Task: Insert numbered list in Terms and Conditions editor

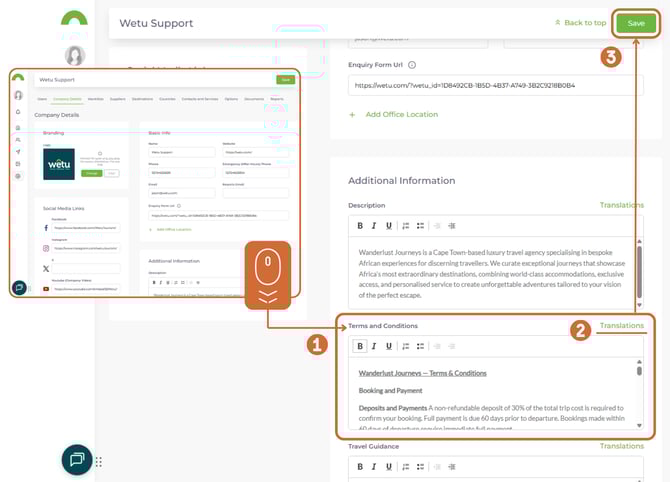Action: 406,346
